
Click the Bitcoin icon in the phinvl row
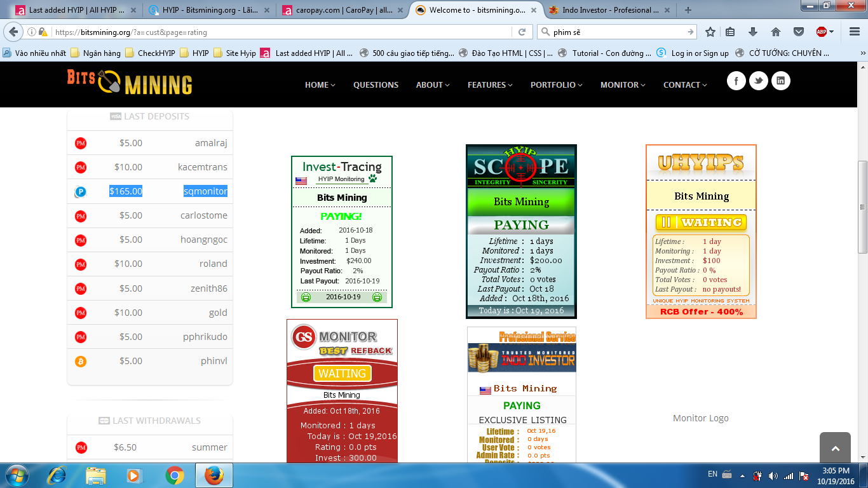coord(81,361)
